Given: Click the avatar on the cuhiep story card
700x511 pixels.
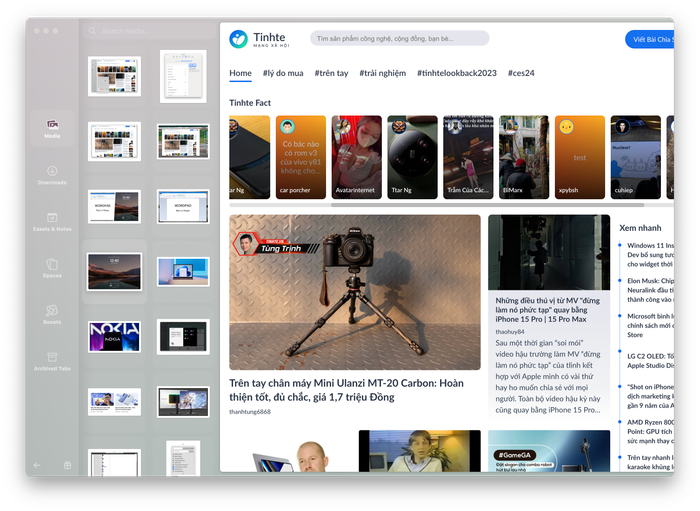Looking at the screenshot, I should coord(622,127).
